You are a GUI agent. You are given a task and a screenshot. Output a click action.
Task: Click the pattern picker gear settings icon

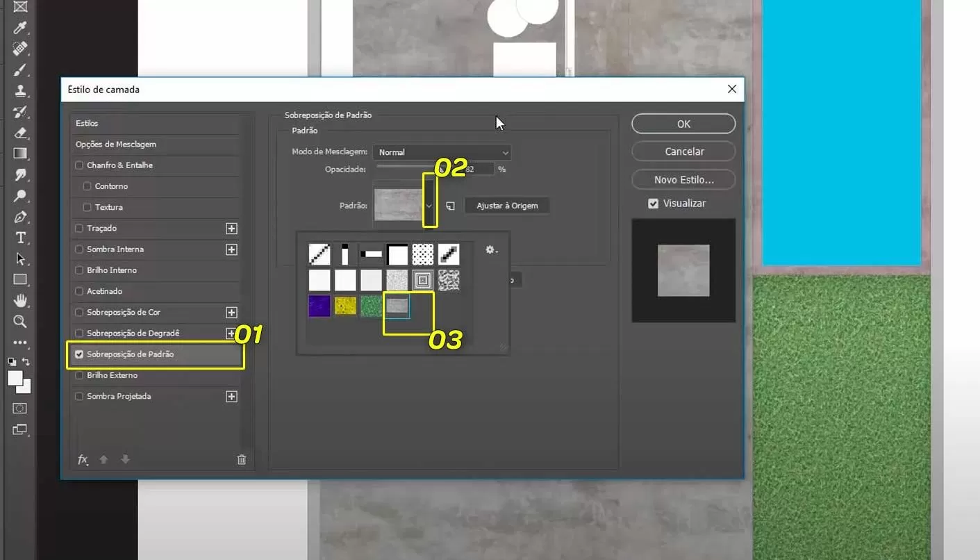coord(491,250)
